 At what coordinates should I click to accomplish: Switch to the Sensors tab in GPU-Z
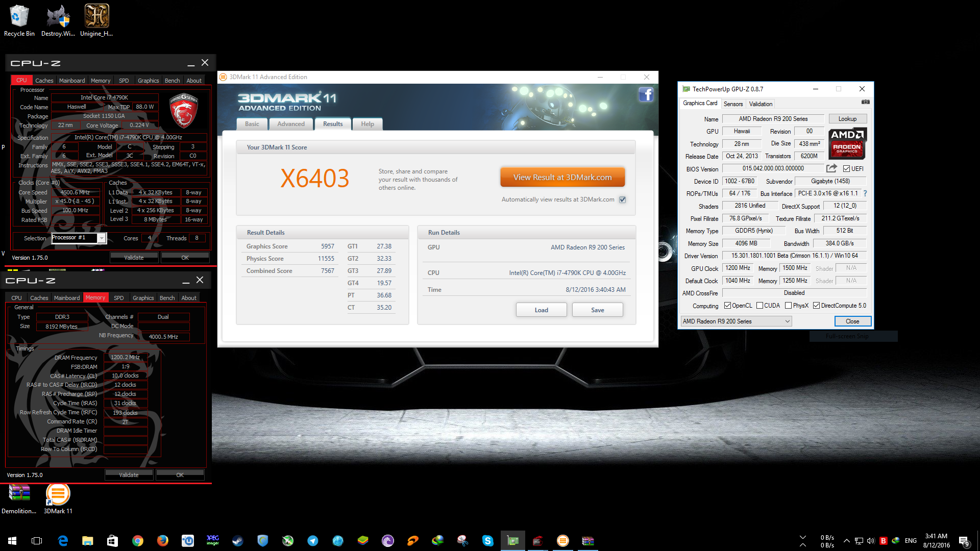[733, 104]
